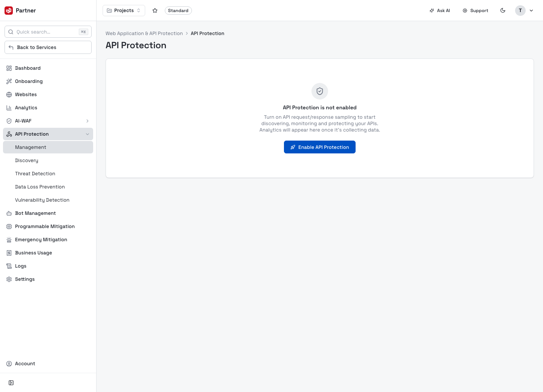Click the search magnifier icon
543x392 pixels.
coord(11,32)
